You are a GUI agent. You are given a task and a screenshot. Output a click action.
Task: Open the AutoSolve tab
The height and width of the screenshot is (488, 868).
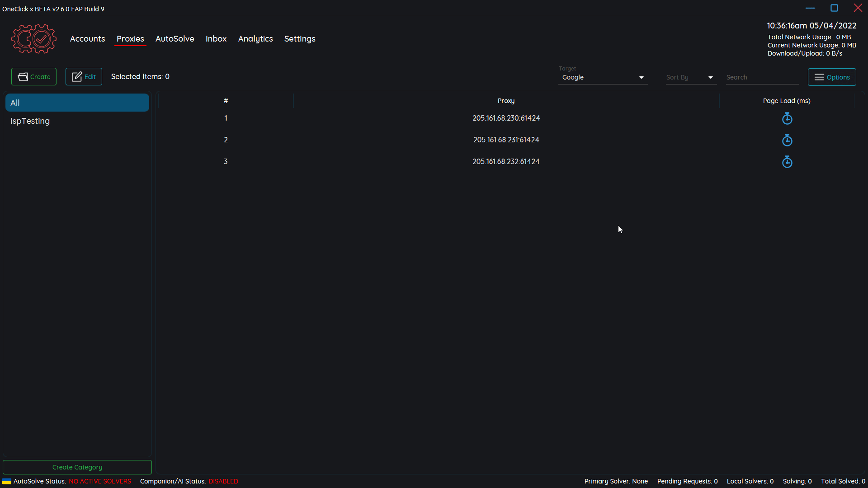175,39
